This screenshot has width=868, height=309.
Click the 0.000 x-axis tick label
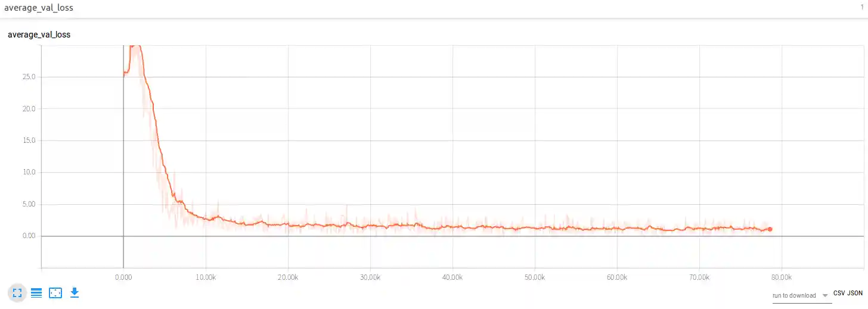tap(123, 277)
